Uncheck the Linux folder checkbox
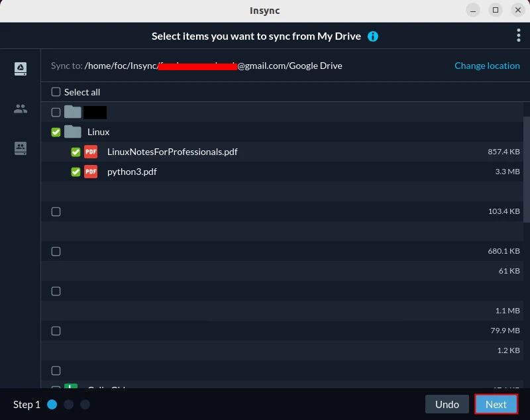This screenshot has height=420, width=530. pos(56,132)
